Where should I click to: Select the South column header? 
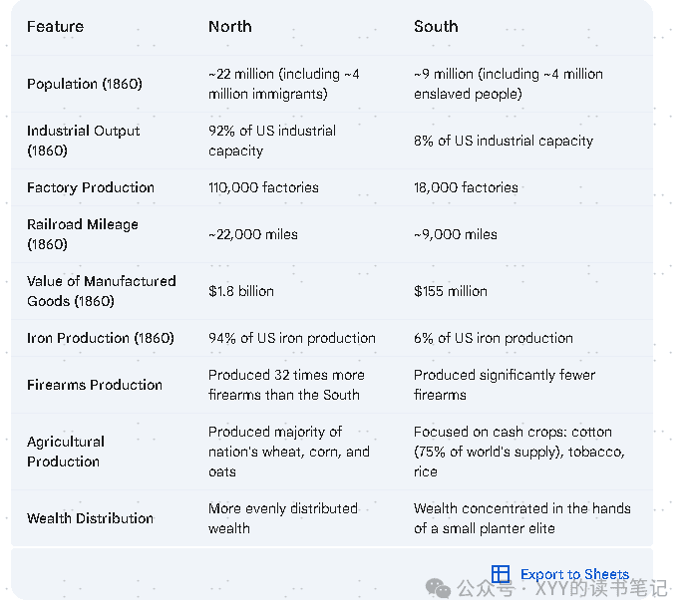(436, 27)
